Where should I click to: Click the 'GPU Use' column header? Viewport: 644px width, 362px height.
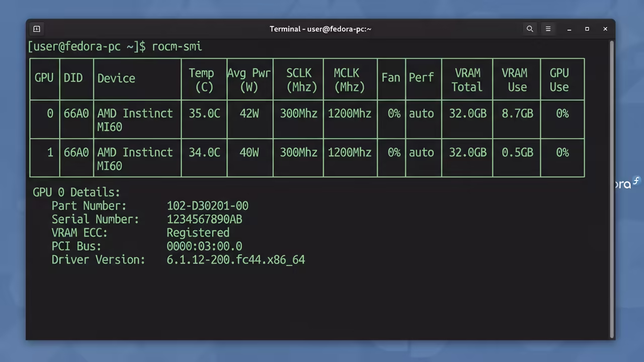[559, 80]
